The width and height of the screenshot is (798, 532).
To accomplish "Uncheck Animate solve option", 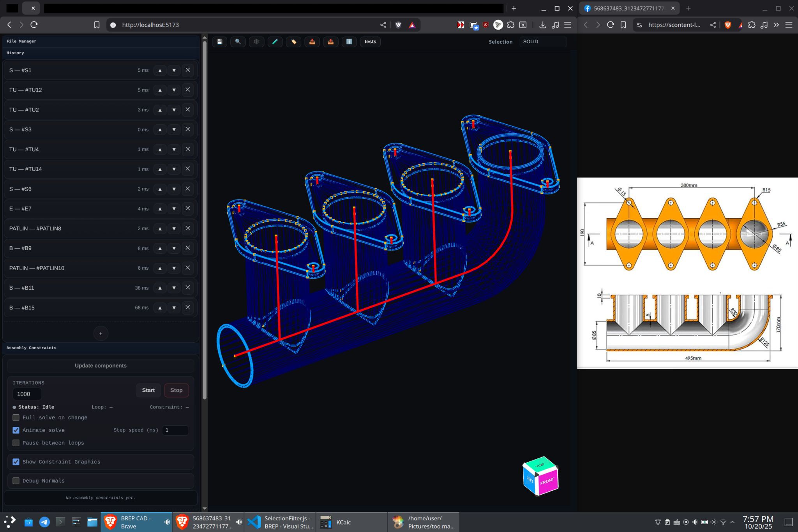I will tap(16, 430).
